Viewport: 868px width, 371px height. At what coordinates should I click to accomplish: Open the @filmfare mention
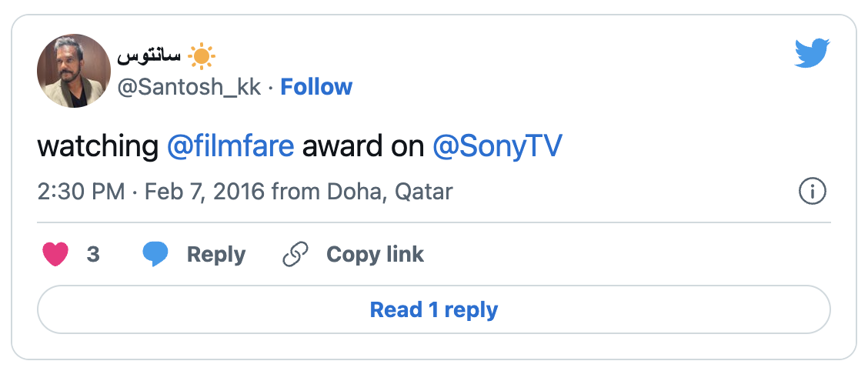(230, 146)
